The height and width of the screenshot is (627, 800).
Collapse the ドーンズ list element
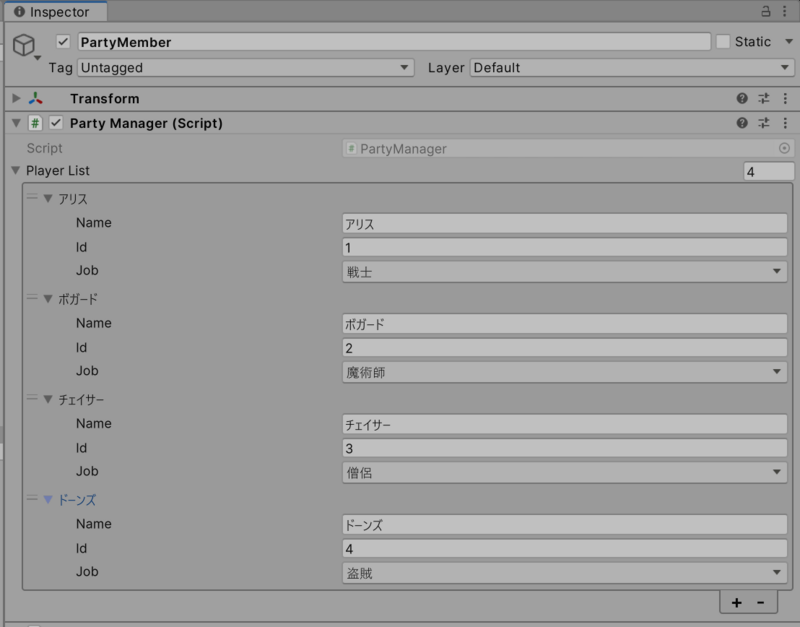pyautogui.click(x=48, y=500)
